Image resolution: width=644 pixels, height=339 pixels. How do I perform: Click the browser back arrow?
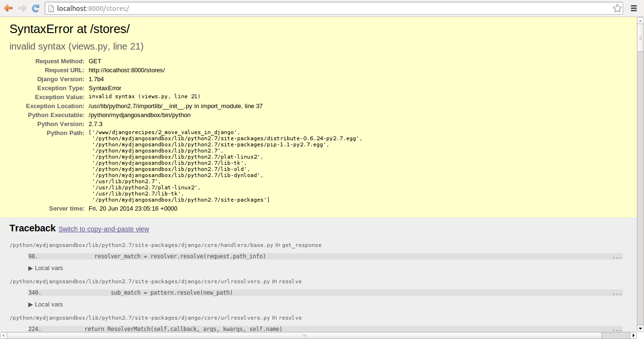pyautogui.click(x=8, y=8)
